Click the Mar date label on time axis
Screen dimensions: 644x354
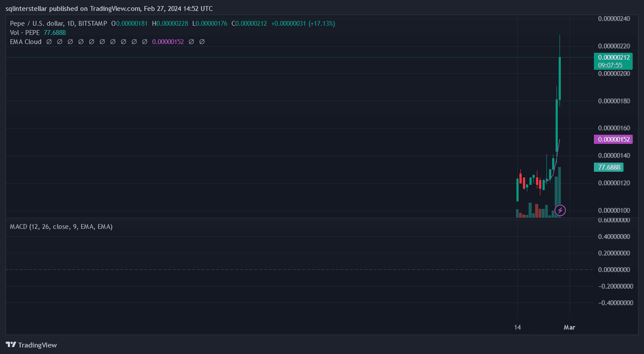pyautogui.click(x=570, y=327)
